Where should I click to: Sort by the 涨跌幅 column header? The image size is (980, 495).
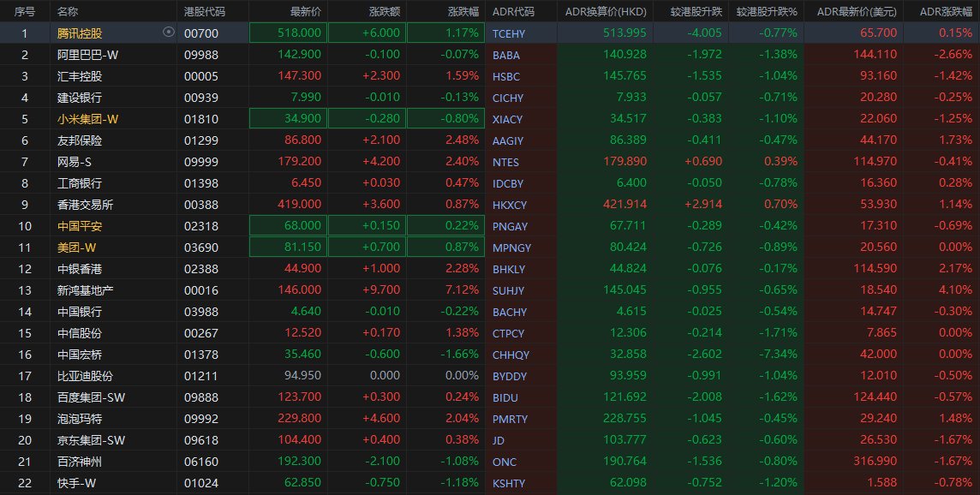[x=463, y=11]
